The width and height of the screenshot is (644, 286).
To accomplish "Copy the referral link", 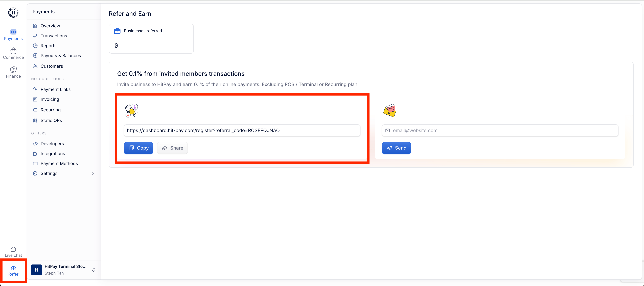I will click(139, 148).
